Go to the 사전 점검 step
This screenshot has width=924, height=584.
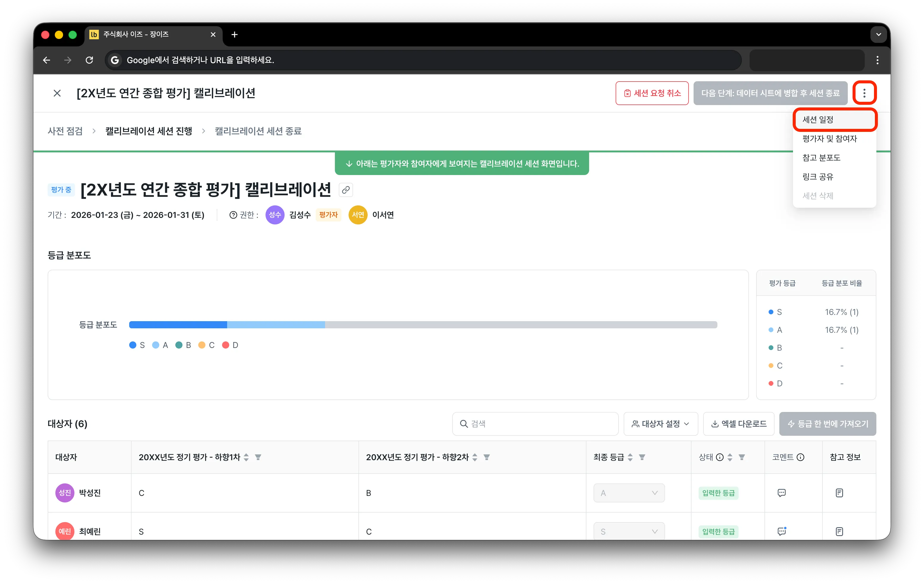click(65, 131)
